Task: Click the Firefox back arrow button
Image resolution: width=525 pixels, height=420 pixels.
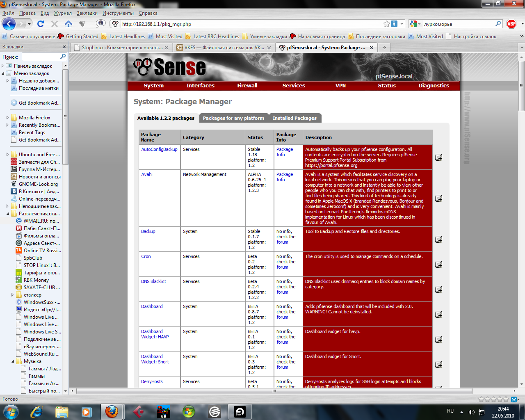Action: click(9, 24)
